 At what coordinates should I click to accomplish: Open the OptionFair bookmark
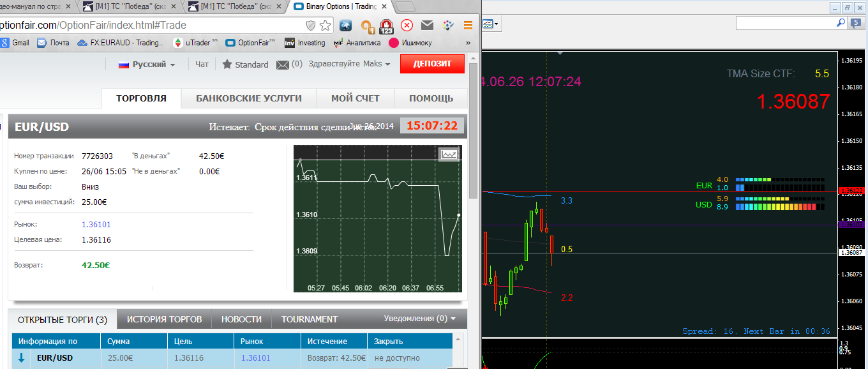tap(250, 43)
